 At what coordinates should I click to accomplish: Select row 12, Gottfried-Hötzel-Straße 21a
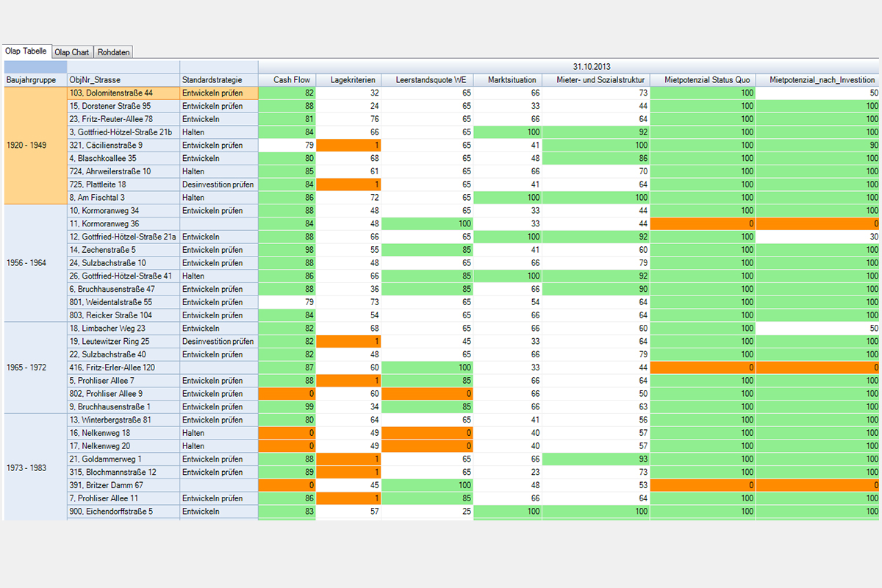[123, 237]
